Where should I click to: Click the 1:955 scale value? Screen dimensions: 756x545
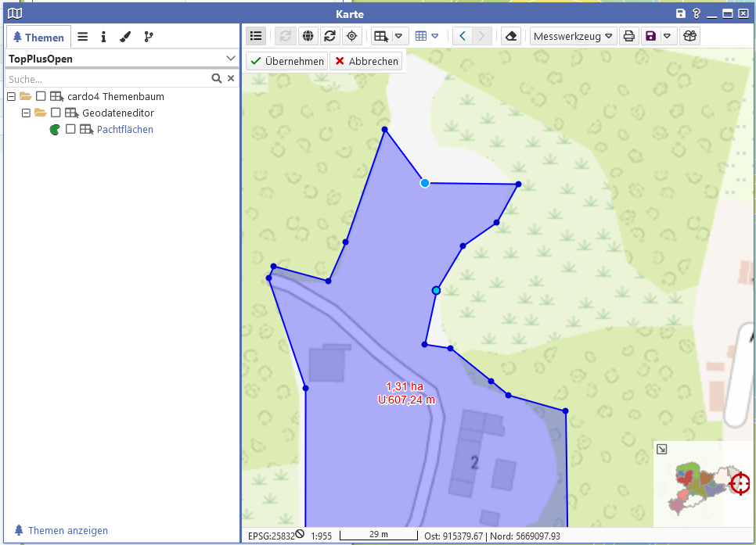[321, 536]
